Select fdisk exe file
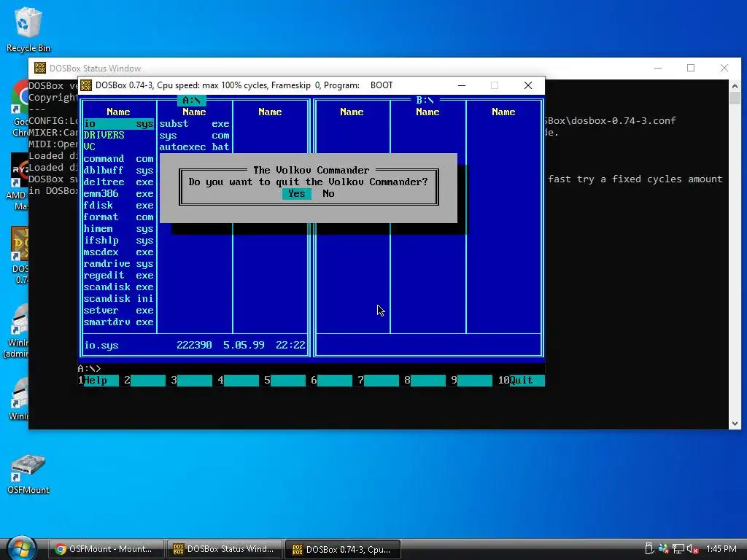 (119, 205)
